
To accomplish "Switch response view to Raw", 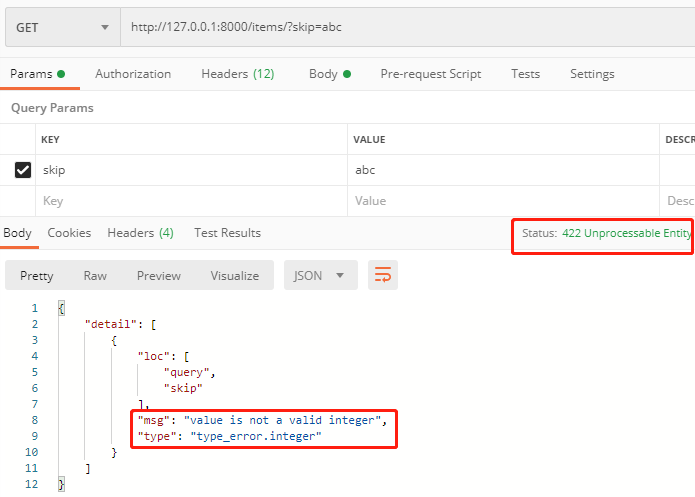I will [x=95, y=275].
